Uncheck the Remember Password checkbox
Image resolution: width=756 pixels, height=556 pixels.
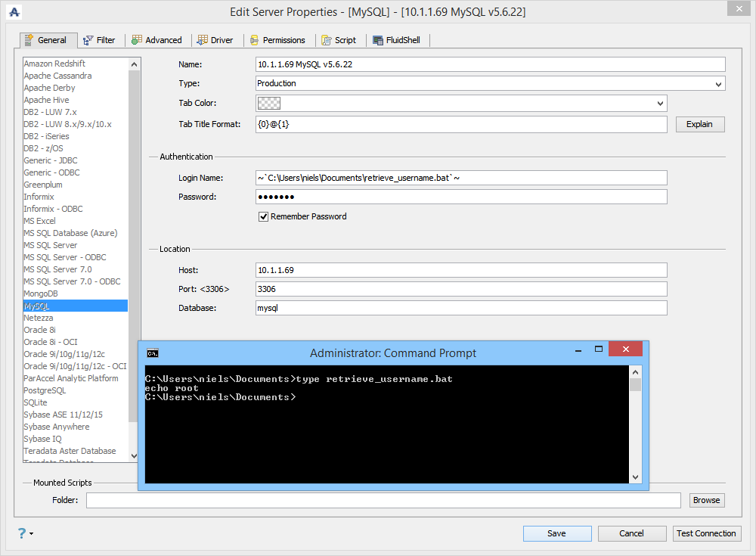point(264,216)
